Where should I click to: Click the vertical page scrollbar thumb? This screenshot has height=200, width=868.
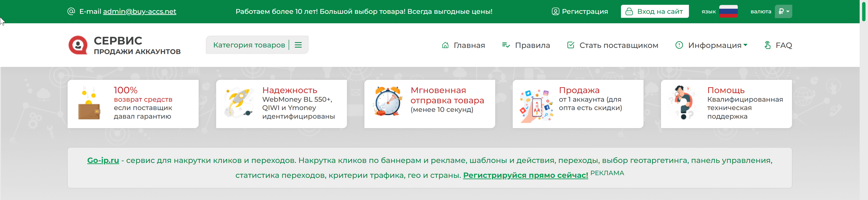point(864,11)
